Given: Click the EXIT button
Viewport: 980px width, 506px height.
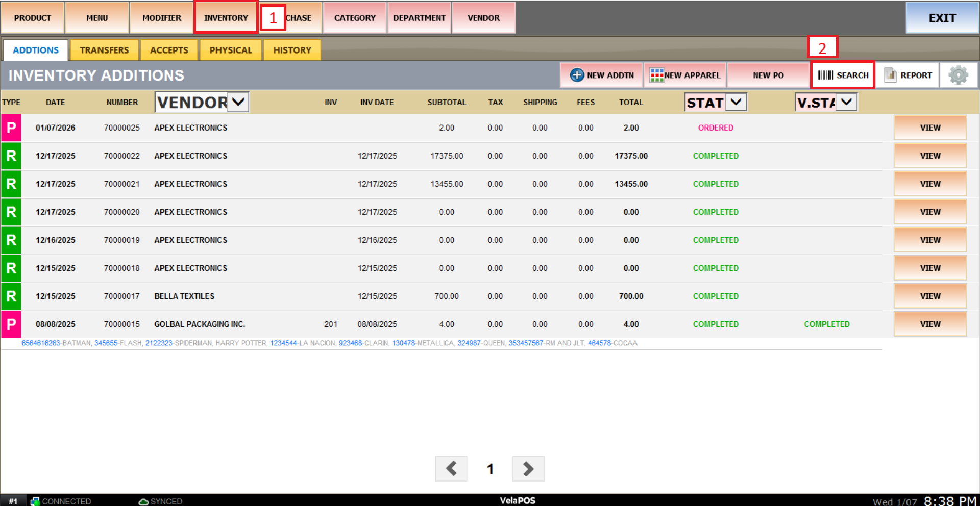Looking at the screenshot, I should 942,18.
